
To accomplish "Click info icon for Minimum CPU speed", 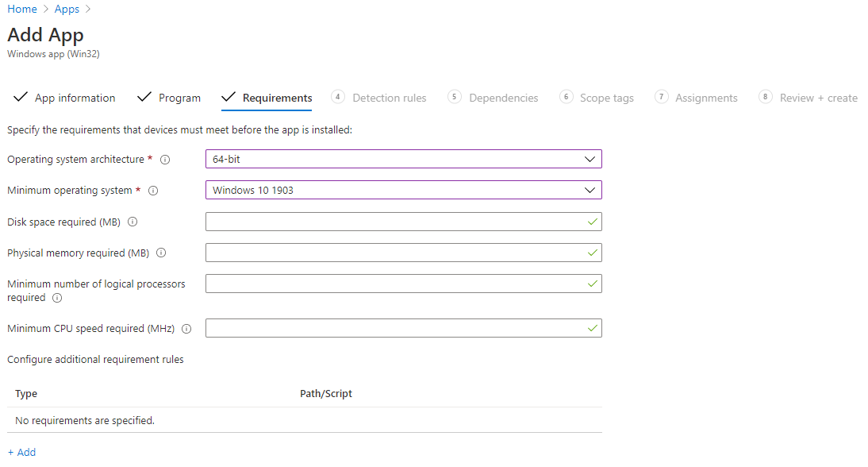I will click(x=186, y=329).
